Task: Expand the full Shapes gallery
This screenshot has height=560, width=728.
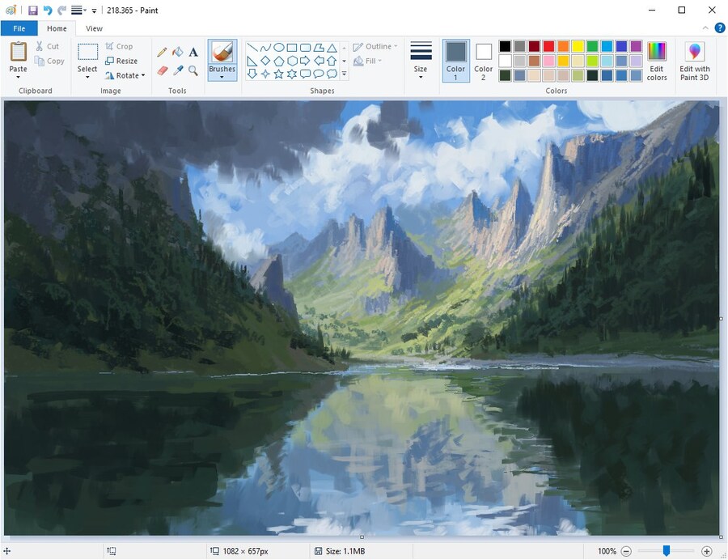Action: click(344, 74)
